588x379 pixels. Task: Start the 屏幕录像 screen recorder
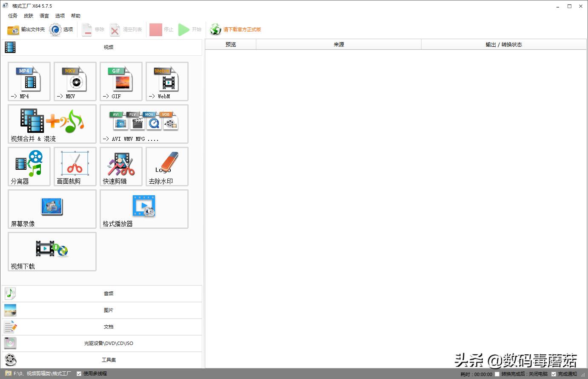pos(52,209)
